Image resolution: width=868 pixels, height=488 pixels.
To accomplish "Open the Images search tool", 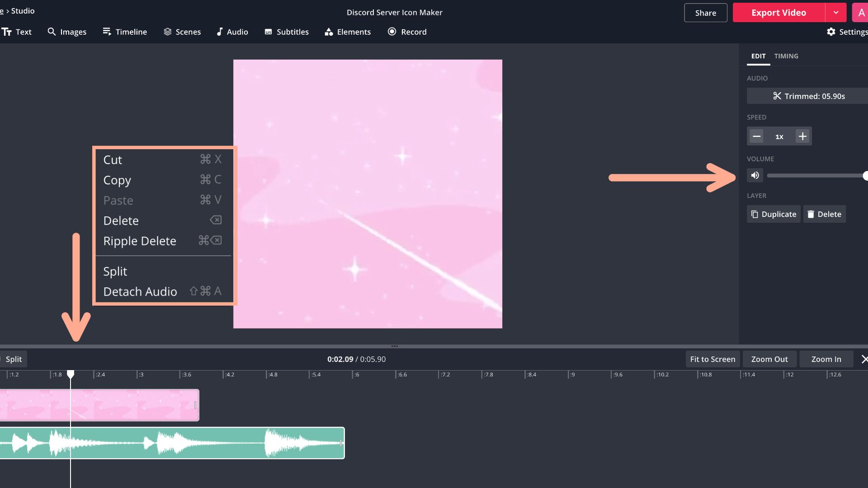I will pos(67,32).
